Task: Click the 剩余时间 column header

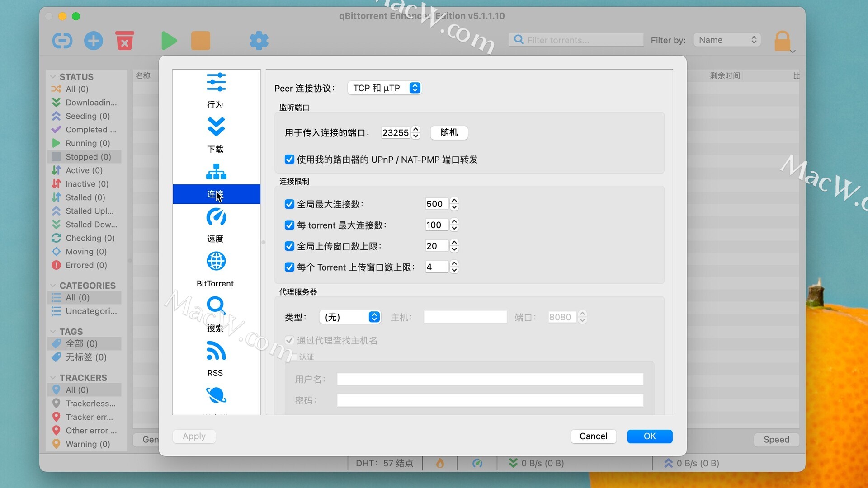Action: tap(725, 76)
